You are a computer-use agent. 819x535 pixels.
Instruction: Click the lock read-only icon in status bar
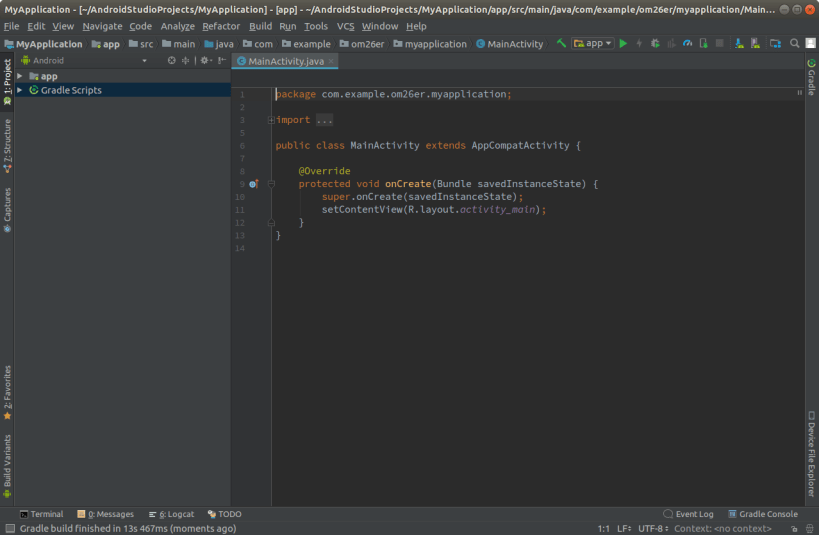pos(794,529)
